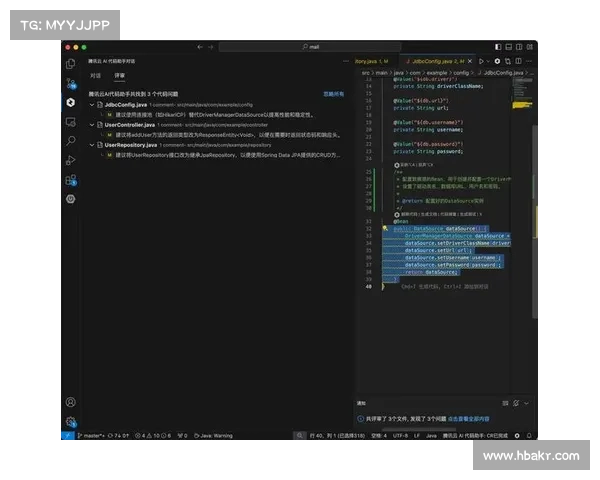Click AI CodeLens above the comment block
Viewport: 600px width, 480px height.
tap(414, 165)
